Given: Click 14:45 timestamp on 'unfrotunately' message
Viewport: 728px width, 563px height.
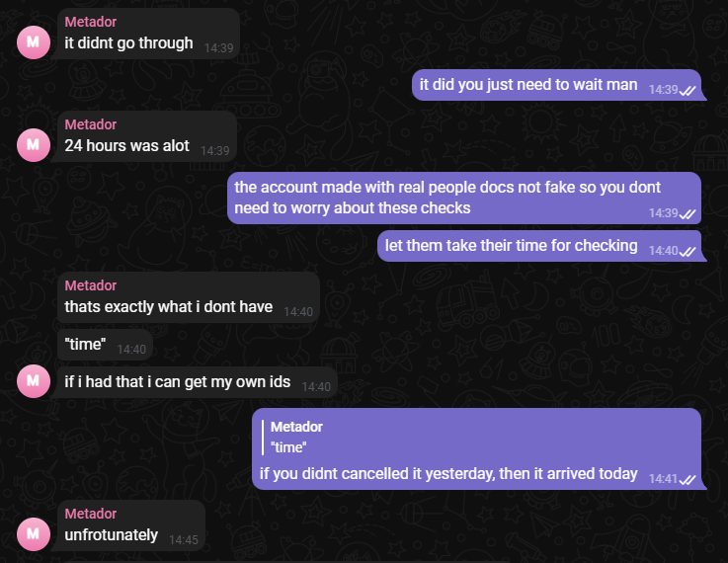Looking at the screenshot, I should (x=184, y=540).
